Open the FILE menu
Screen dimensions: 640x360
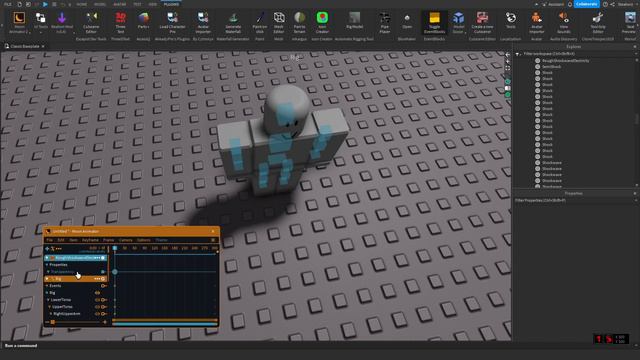(x=8, y=4)
